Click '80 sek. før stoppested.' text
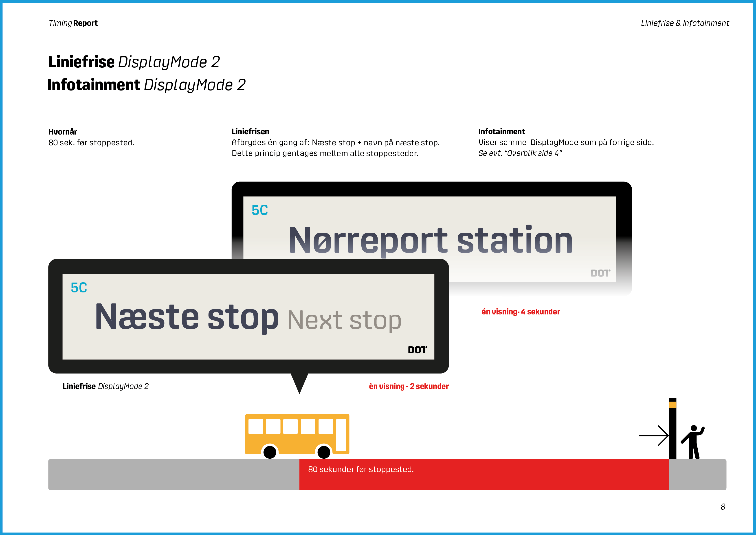 (91, 143)
